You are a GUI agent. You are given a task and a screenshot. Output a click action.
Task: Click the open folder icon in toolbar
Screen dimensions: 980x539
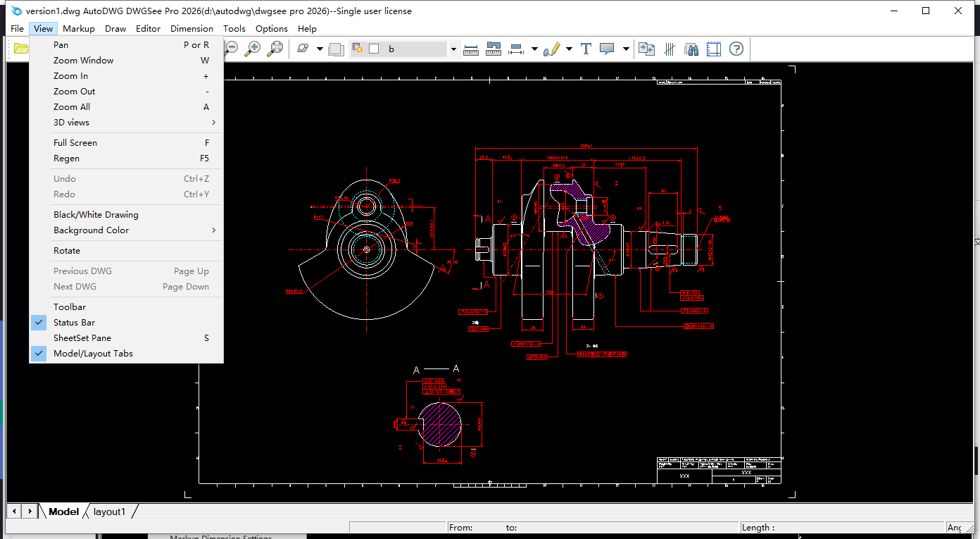click(x=20, y=49)
